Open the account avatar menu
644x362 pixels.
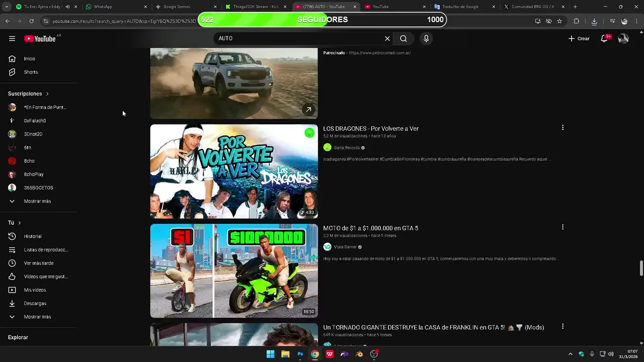[x=623, y=38]
